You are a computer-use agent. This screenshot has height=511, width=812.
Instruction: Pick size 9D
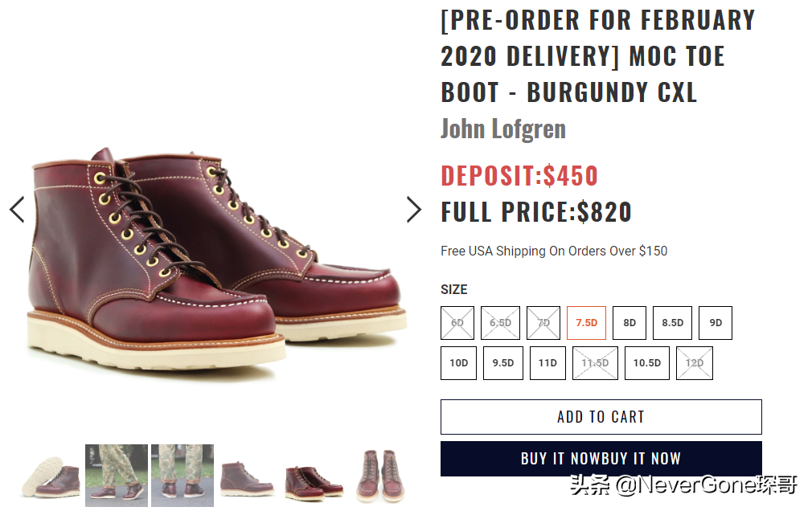pos(716,323)
